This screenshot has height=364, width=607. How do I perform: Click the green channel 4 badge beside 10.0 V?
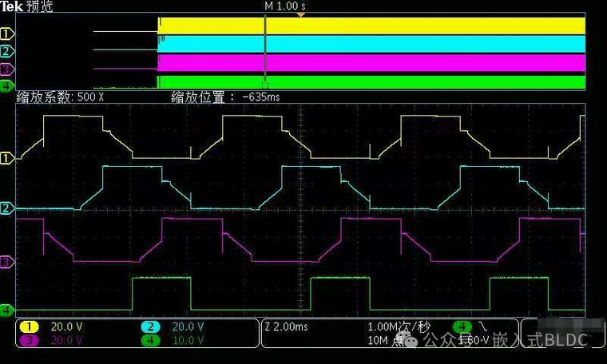[x=151, y=341]
